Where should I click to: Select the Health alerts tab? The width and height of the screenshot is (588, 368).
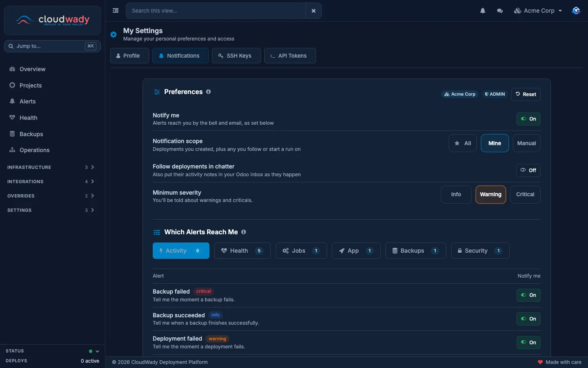[x=242, y=251]
